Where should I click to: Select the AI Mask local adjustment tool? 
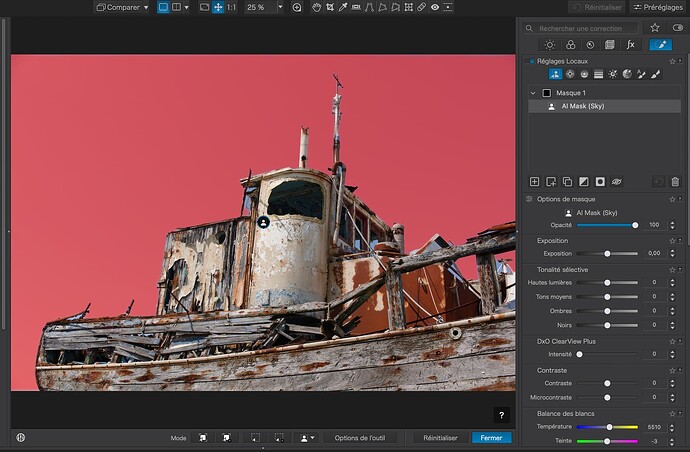pos(554,74)
